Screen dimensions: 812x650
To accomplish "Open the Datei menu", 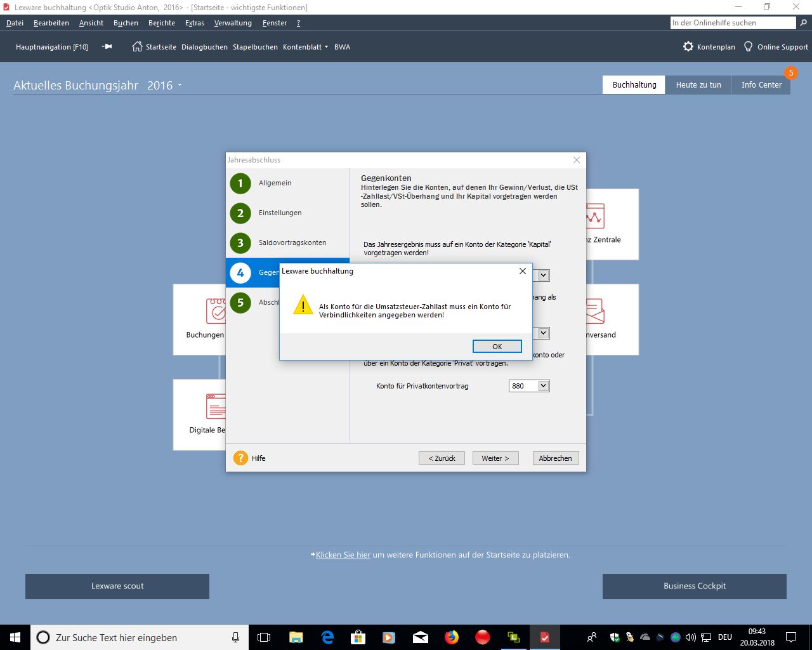I will coord(15,23).
